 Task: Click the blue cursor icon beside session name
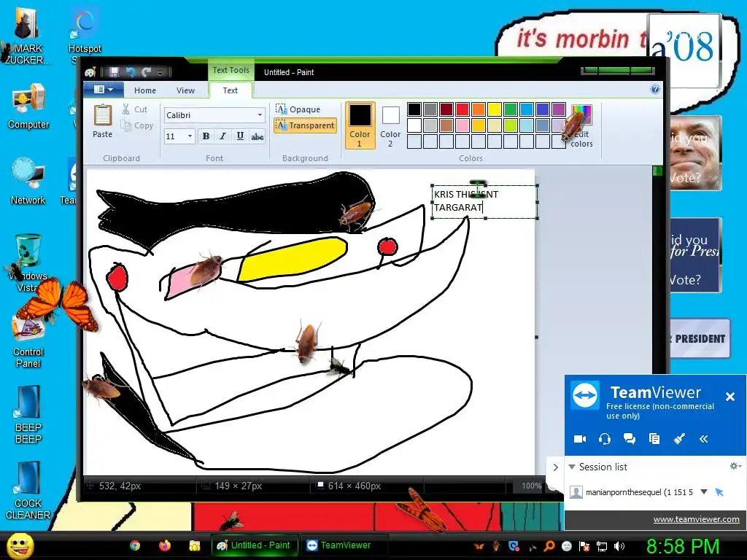click(x=719, y=492)
